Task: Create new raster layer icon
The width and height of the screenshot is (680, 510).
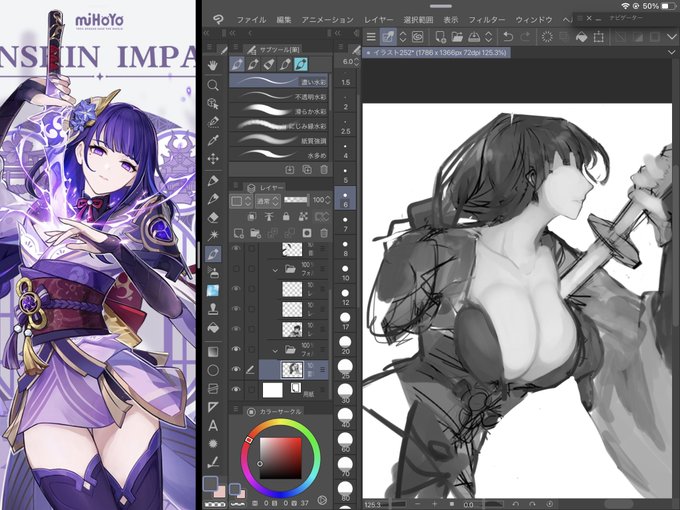Action: 239,233
